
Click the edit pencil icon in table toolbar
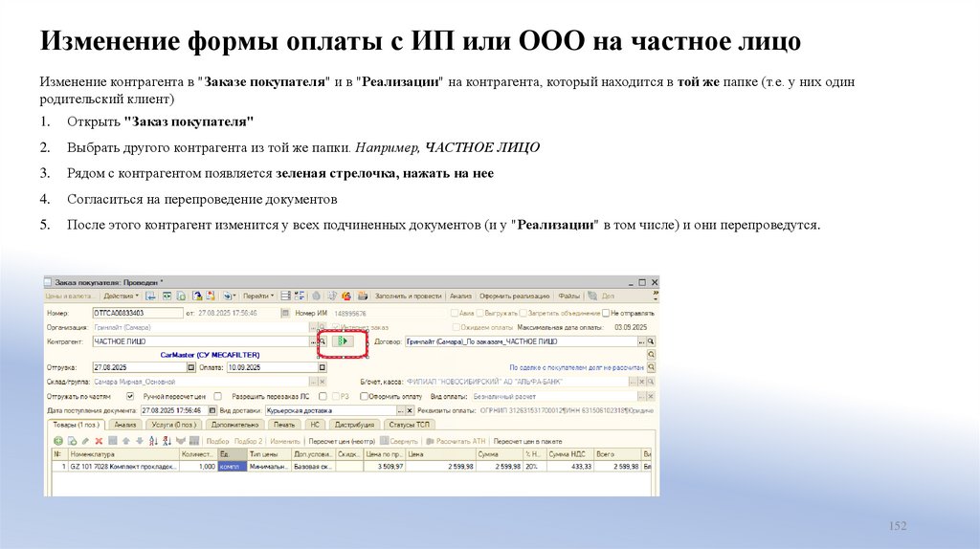85,441
